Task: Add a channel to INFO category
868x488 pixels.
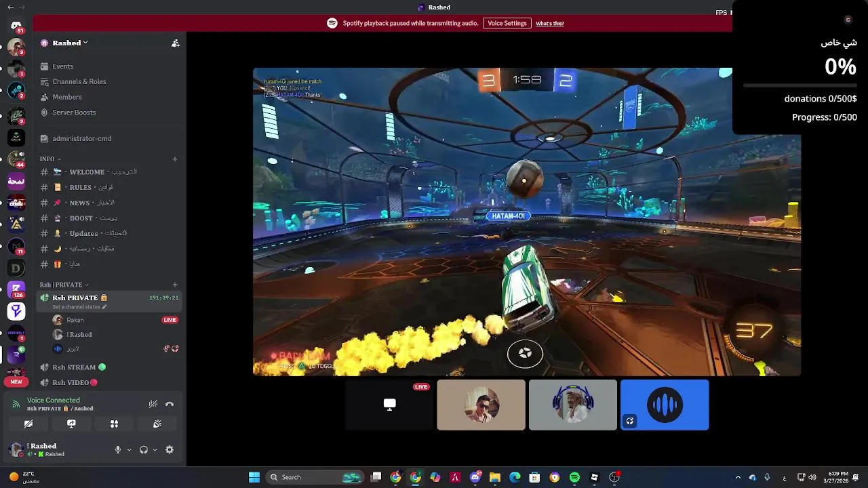Action: (175, 159)
